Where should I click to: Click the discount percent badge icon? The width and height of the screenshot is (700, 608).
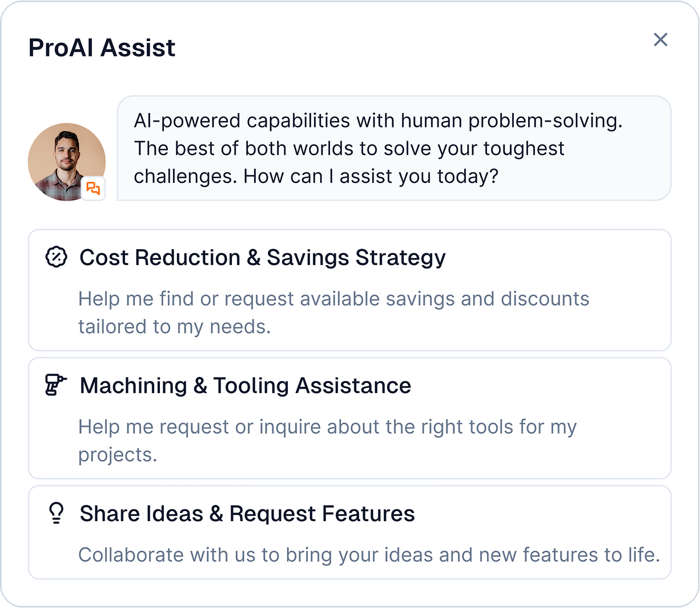pos(56,257)
